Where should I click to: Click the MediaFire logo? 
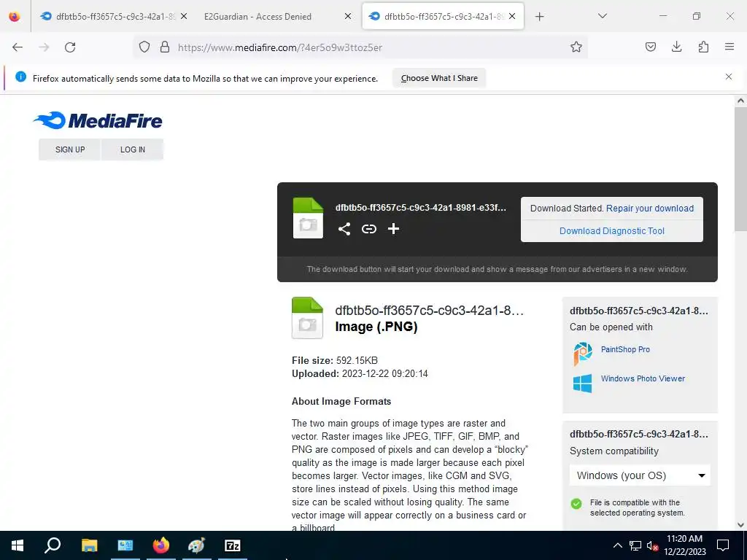click(98, 120)
